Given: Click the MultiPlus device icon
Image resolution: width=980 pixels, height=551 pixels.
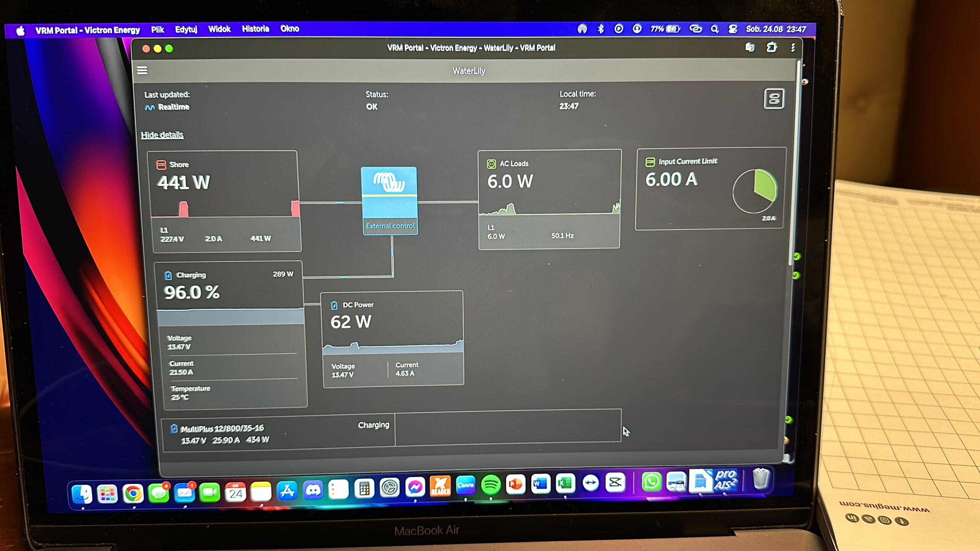Looking at the screenshot, I should click(174, 429).
